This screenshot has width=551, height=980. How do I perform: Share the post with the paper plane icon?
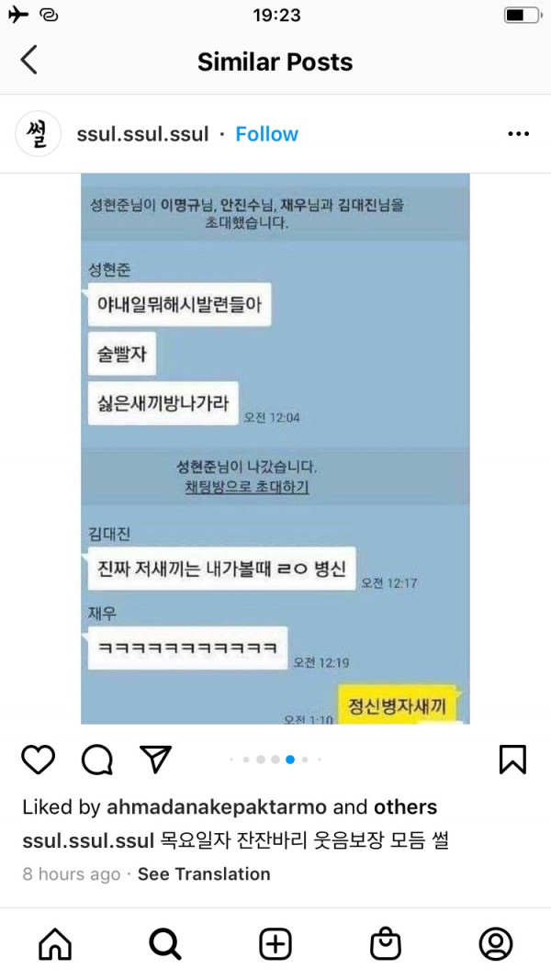click(x=155, y=760)
